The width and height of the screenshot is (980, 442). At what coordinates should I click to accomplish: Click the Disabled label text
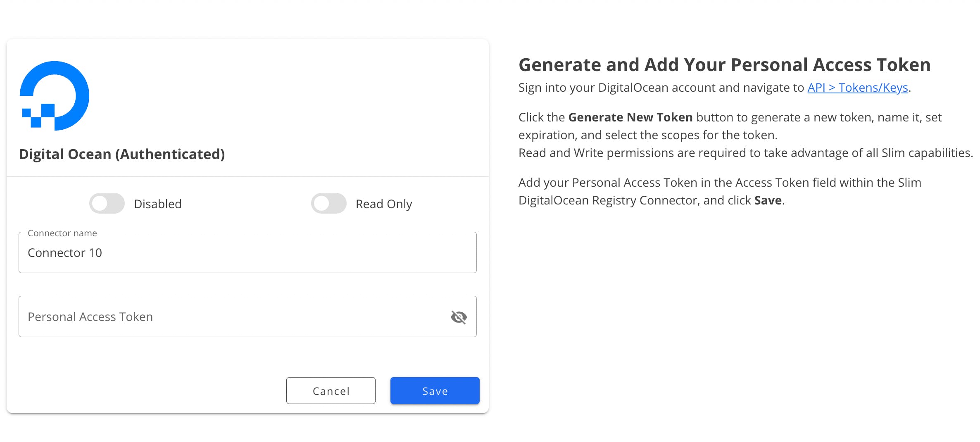click(157, 204)
